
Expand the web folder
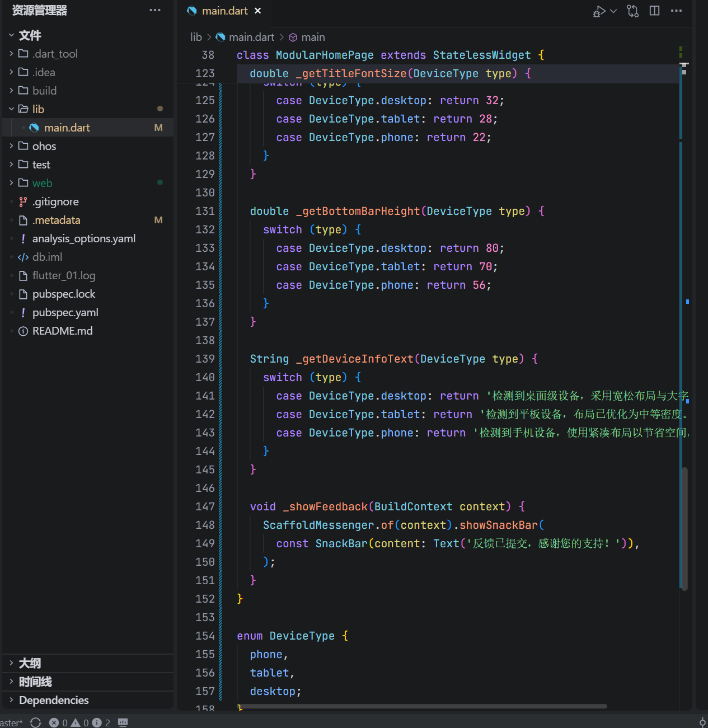coord(88,183)
